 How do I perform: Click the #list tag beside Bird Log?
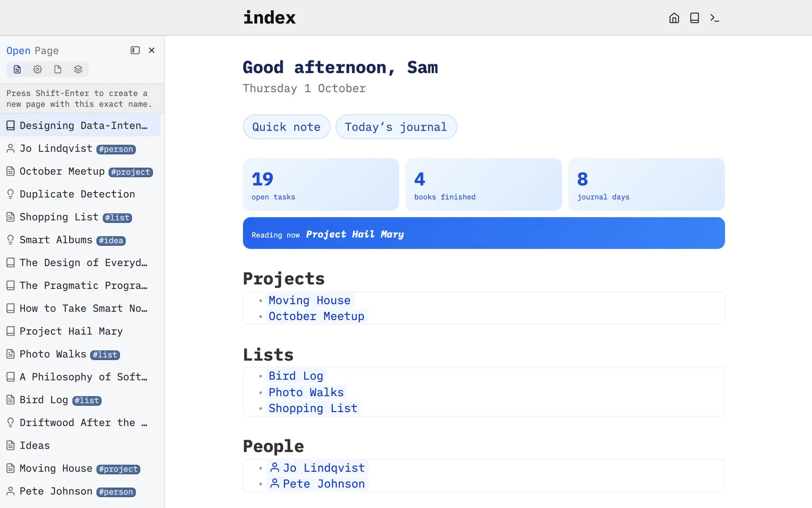tap(87, 401)
